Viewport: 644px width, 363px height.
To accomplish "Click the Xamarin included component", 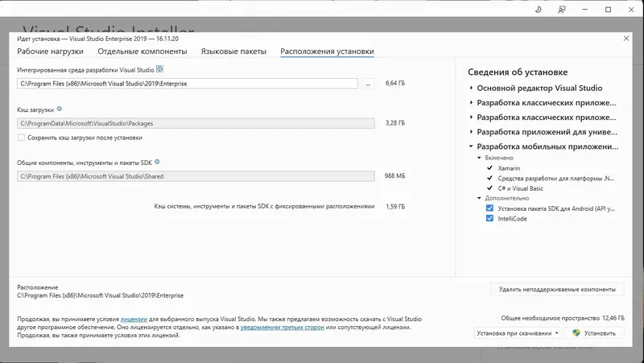I will tap(509, 168).
